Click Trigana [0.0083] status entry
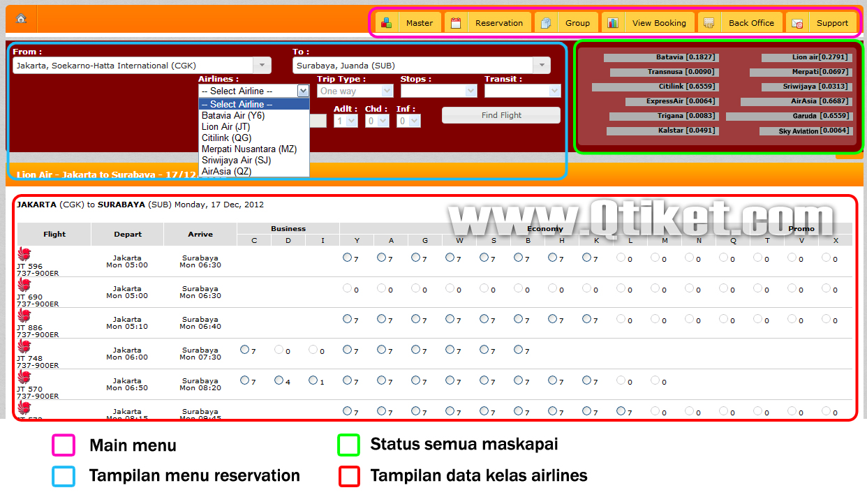Image resolution: width=867 pixels, height=504 pixels. pos(664,116)
